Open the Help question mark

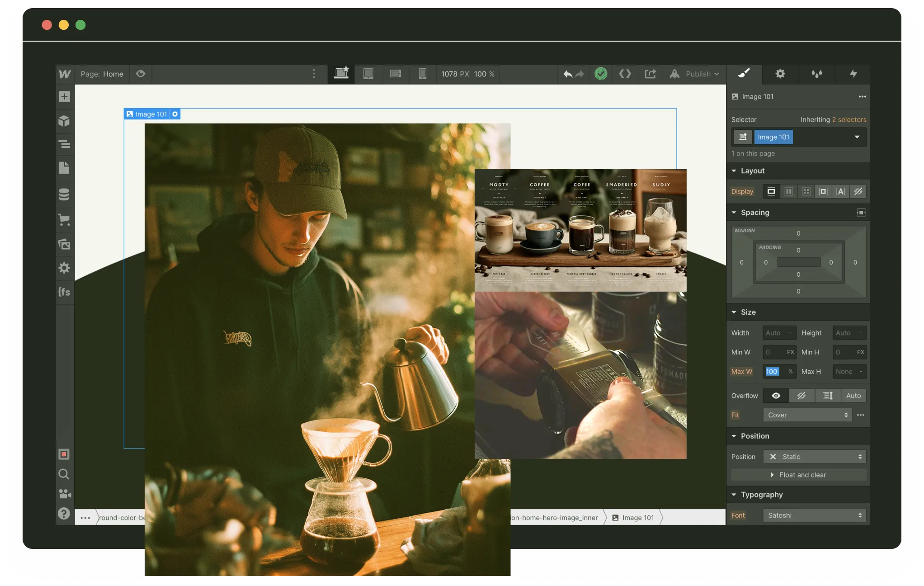[x=64, y=514]
